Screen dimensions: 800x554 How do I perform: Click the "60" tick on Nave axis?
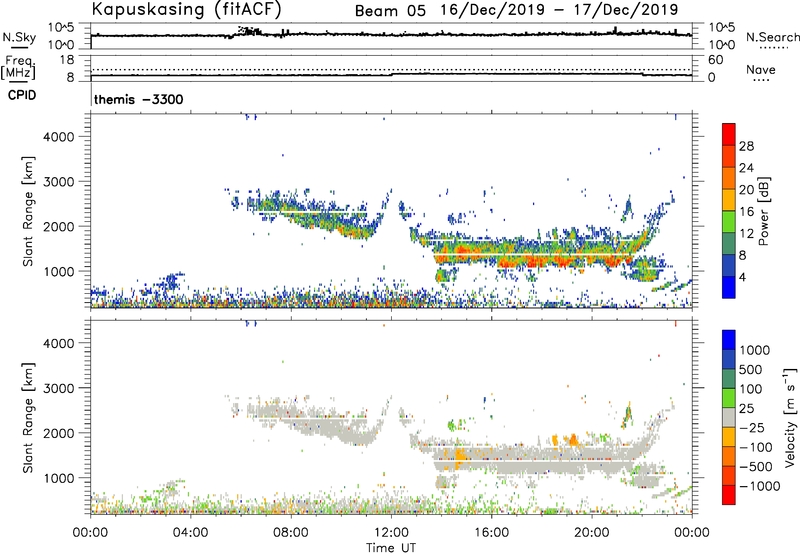(715, 60)
